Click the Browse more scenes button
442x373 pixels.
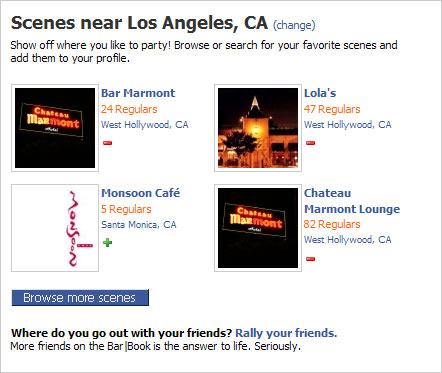tap(80, 298)
